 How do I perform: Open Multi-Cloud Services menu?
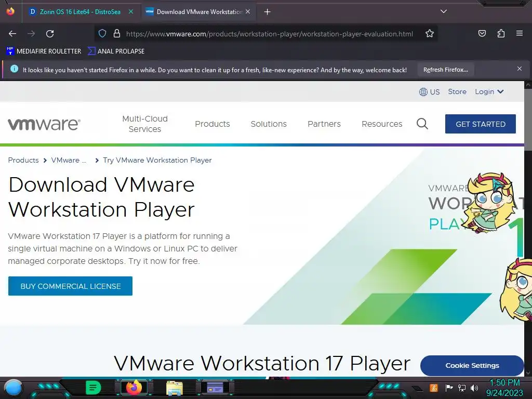[x=145, y=124]
